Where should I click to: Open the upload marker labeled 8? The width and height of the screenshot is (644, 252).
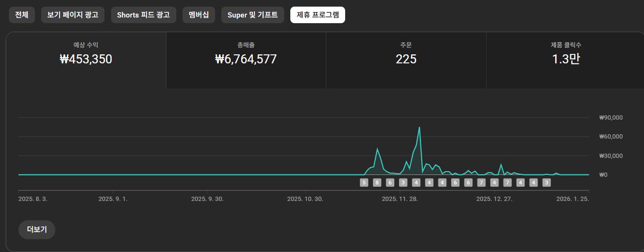pos(377,182)
